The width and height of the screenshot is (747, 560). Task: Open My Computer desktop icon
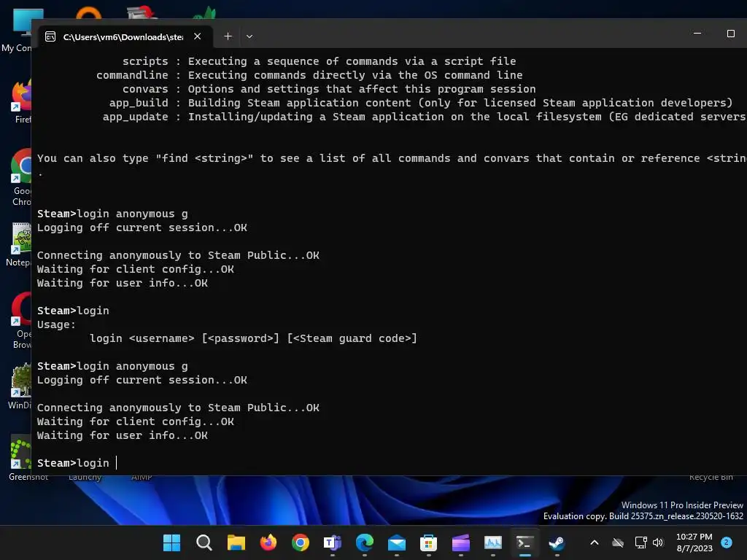17,31
